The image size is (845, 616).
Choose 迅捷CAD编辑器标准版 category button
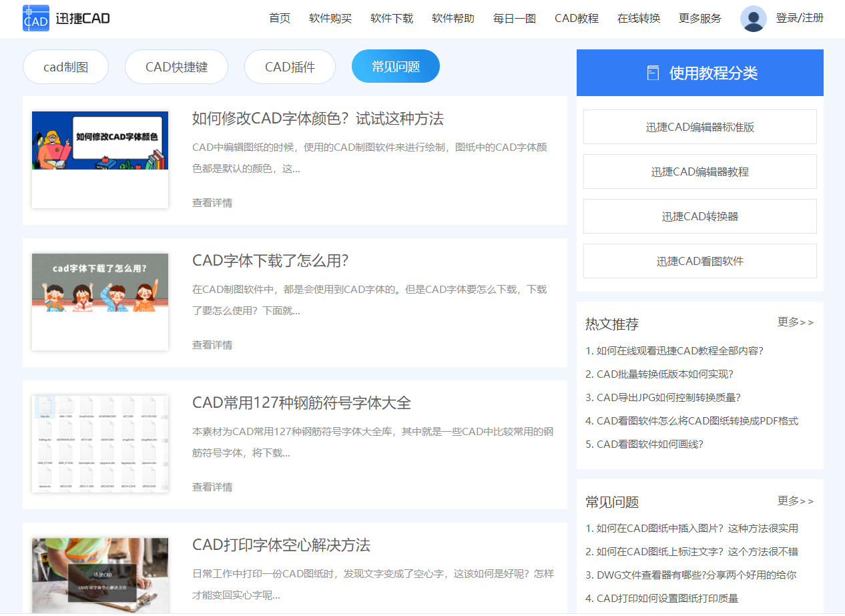pos(699,127)
